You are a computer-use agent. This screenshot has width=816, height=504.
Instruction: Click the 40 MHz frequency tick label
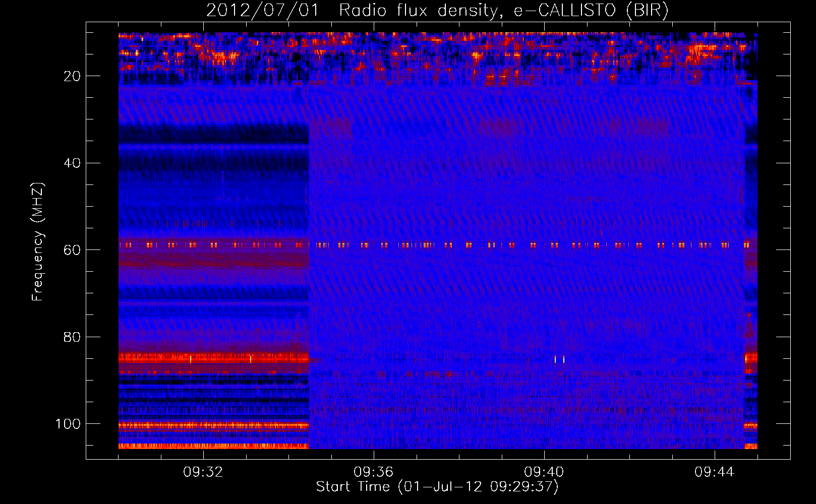73,163
